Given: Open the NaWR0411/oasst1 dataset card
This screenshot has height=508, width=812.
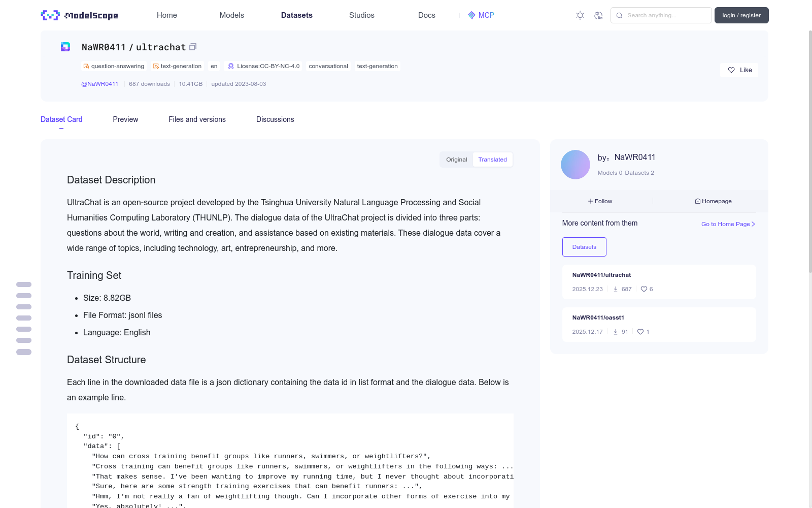Looking at the screenshot, I should tap(659, 325).
